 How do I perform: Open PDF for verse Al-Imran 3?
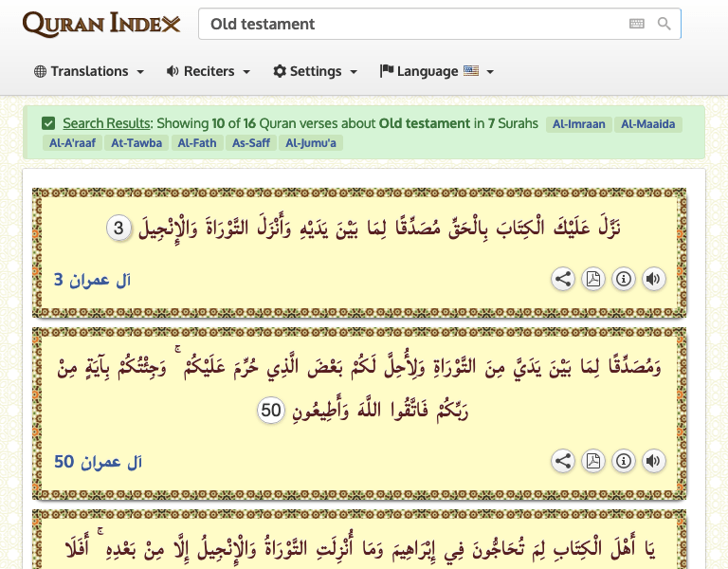(x=593, y=279)
